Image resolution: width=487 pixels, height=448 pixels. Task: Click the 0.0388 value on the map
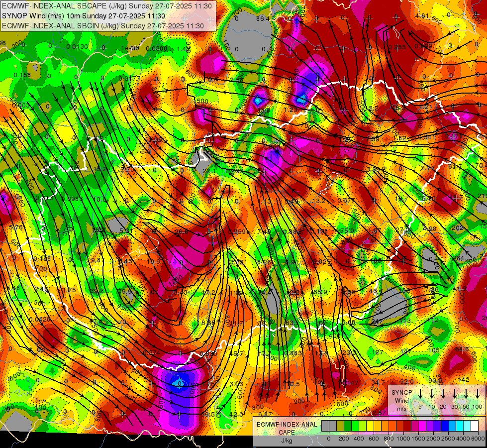coord(156,48)
